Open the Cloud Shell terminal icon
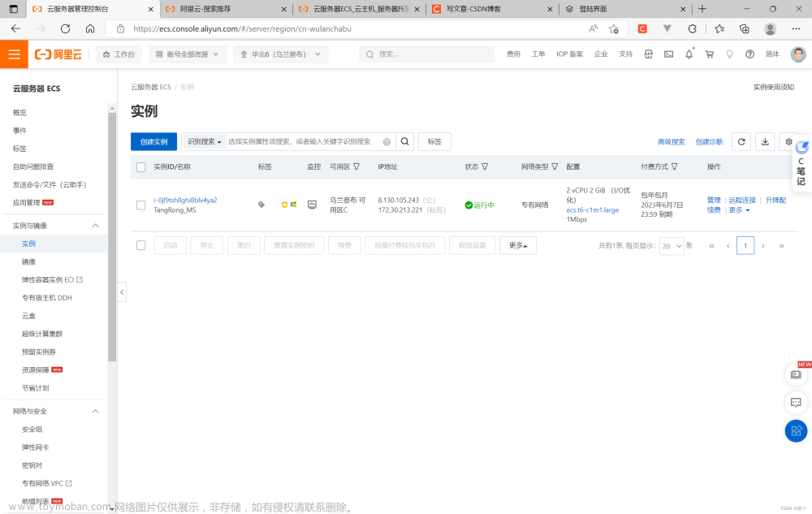 click(668, 54)
